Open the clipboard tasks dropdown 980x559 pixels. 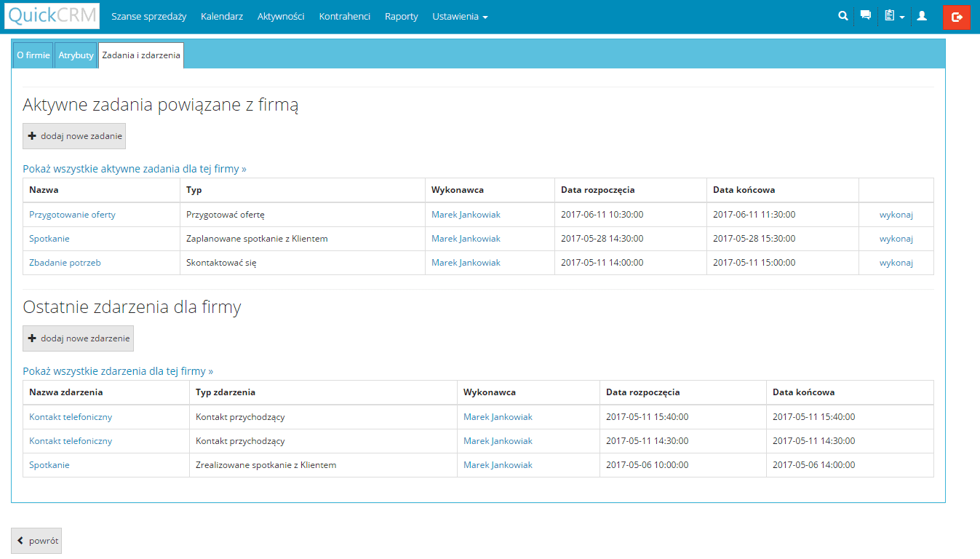pyautogui.click(x=894, y=16)
